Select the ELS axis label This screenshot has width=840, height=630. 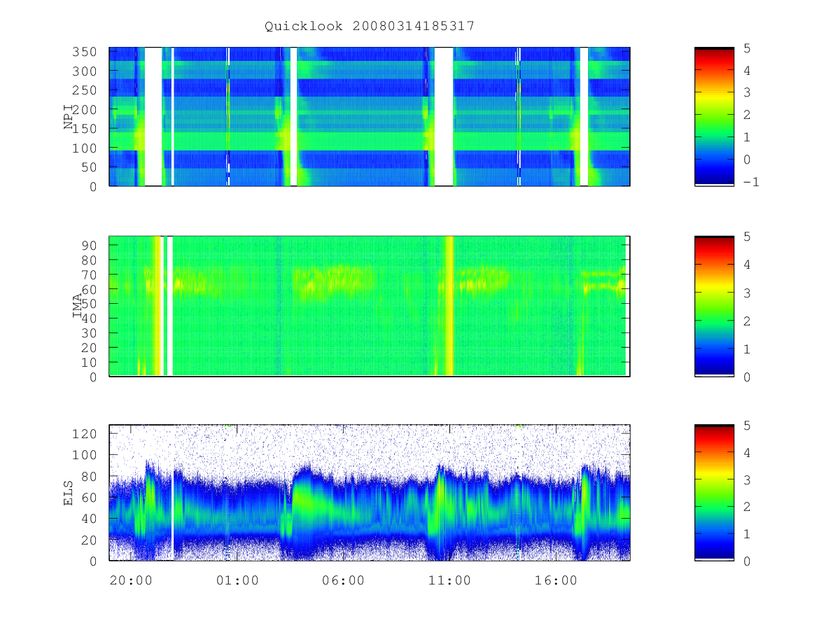pos(69,493)
